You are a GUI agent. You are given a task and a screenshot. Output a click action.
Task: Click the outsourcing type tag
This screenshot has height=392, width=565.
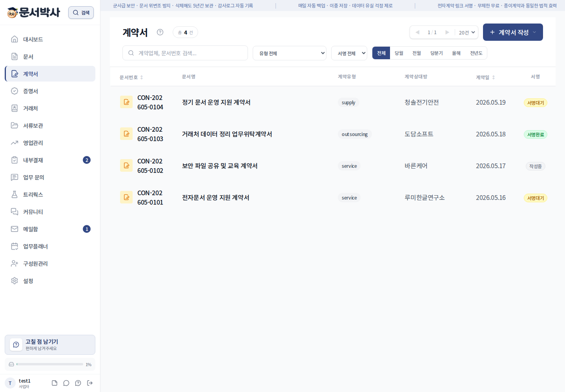355,134
